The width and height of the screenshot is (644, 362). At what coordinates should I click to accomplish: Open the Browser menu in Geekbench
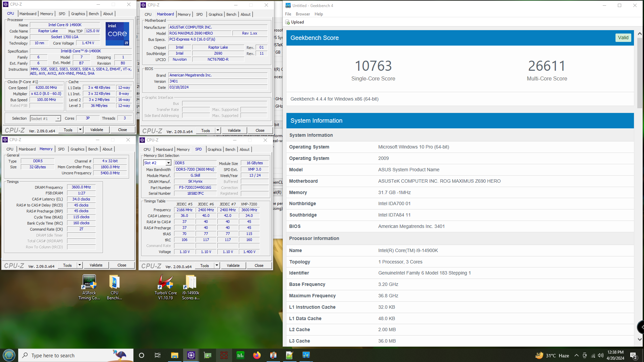pyautogui.click(x=303, y=14)
